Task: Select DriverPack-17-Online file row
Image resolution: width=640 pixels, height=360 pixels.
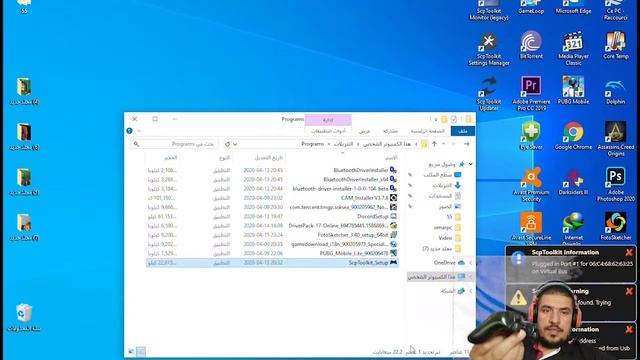Action: (x=272, y=226)
